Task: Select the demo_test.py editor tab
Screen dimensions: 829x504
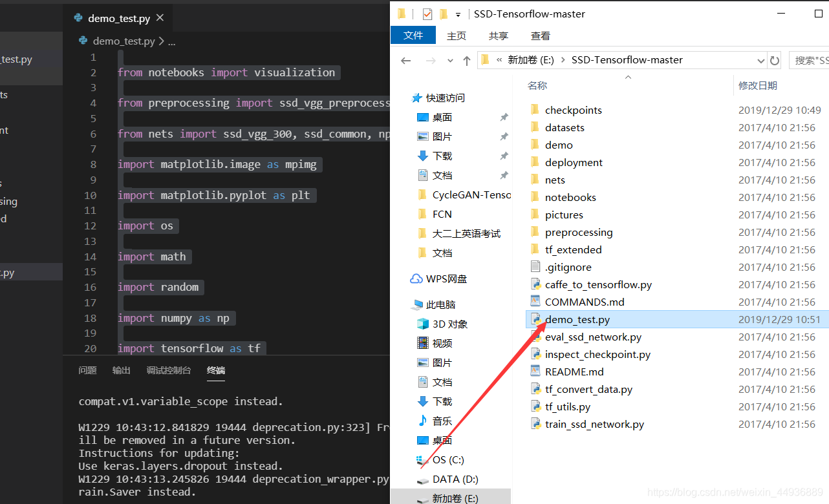Action: [x=118, y=18]
